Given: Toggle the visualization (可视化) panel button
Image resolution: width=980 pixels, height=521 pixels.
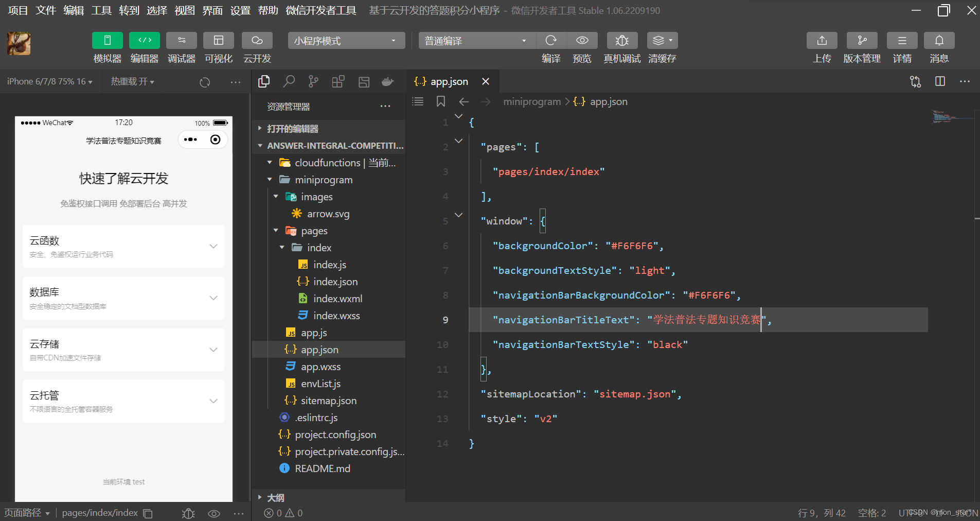Looking at the screenshot, I should (219, 40).
